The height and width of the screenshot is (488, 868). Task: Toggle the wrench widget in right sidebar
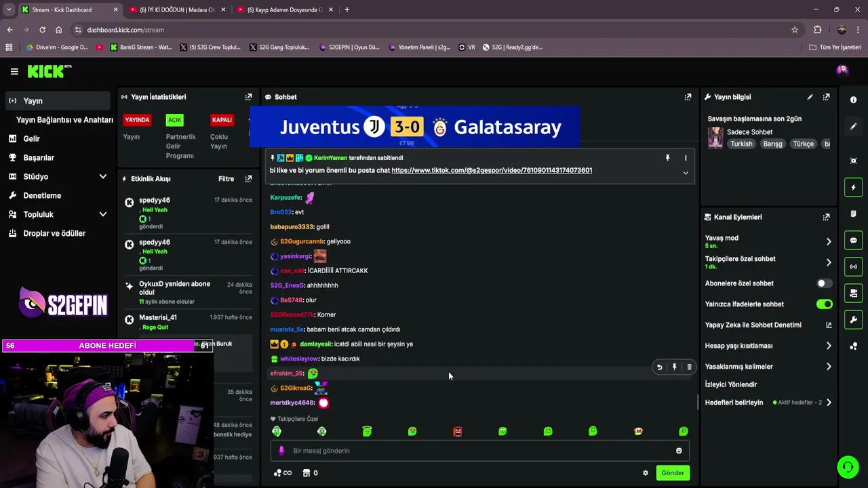(x=853, y=320)
